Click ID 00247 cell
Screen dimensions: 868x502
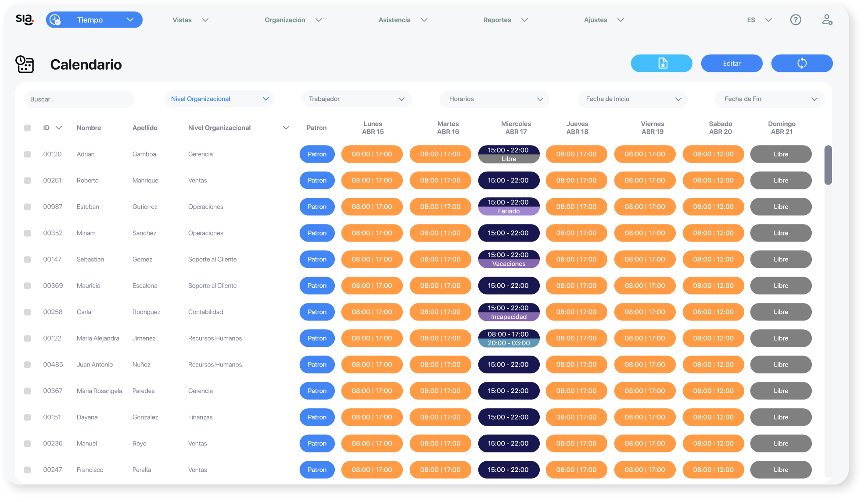53,470
